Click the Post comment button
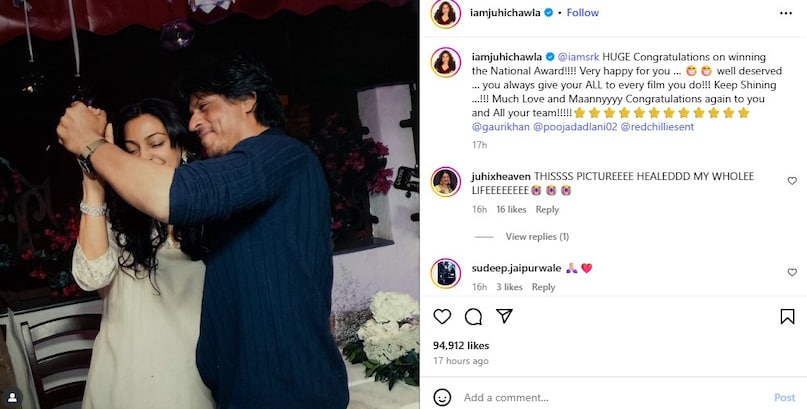This screenshot has width=807, height=409. (784, 397)
